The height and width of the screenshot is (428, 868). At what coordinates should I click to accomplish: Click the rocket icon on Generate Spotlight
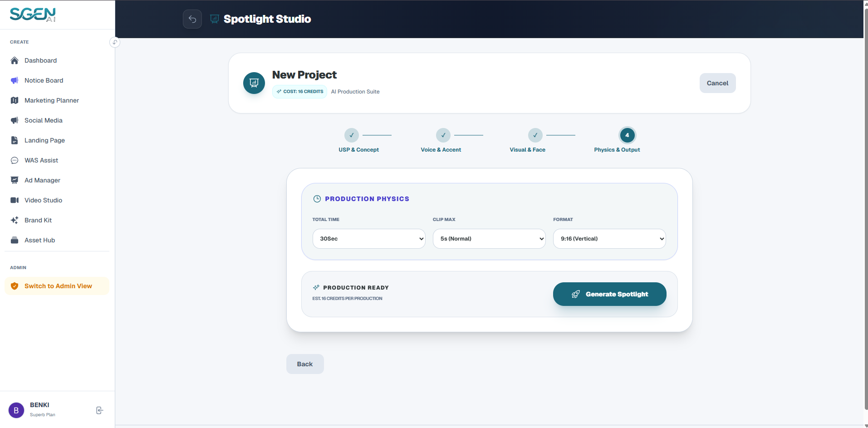(x=576, y=294)
